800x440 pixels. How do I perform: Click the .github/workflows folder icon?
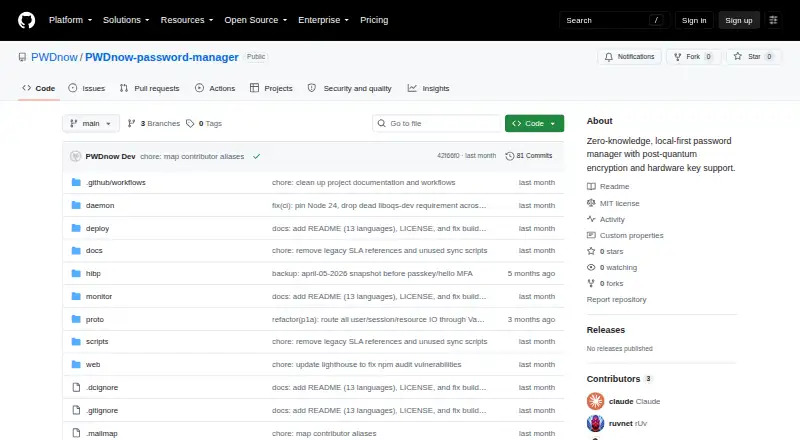pyautogui.click(x=76, y=182)
